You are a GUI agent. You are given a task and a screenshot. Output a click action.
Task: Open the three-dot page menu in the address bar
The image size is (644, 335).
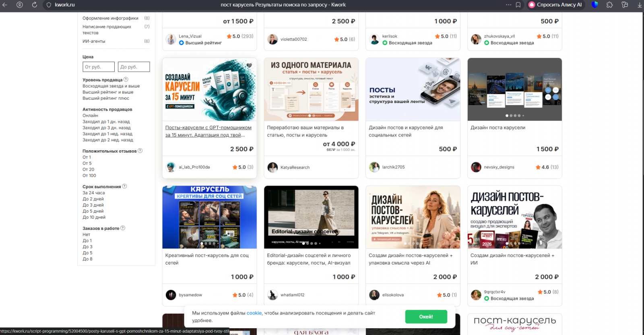pos(509,5)
